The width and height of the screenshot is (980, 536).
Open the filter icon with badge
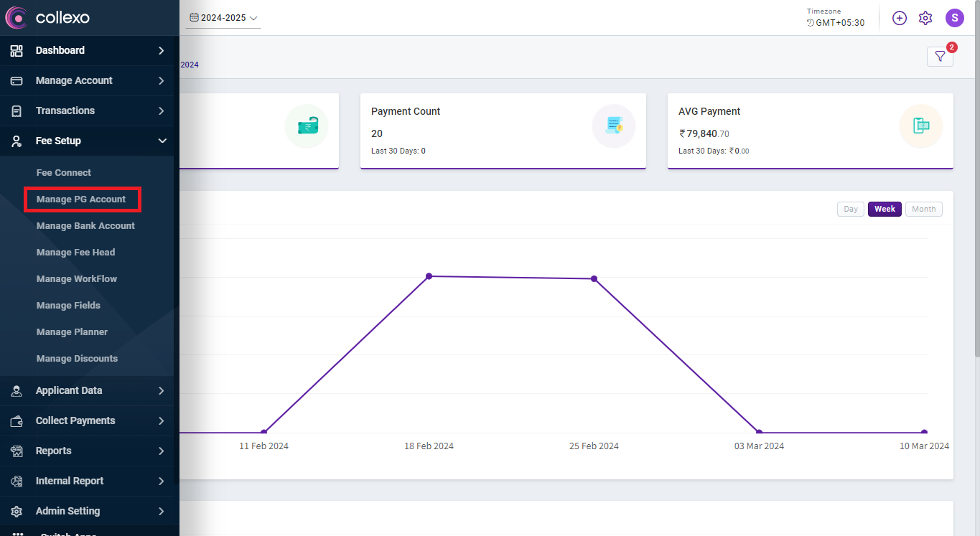click(940, 57)
